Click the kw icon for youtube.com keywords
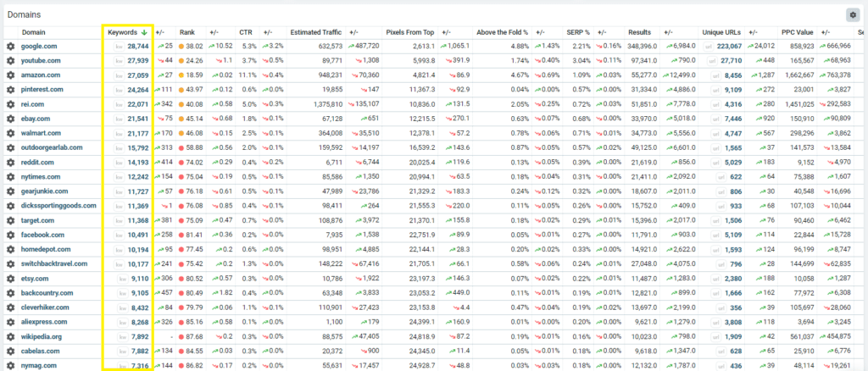 119,61
